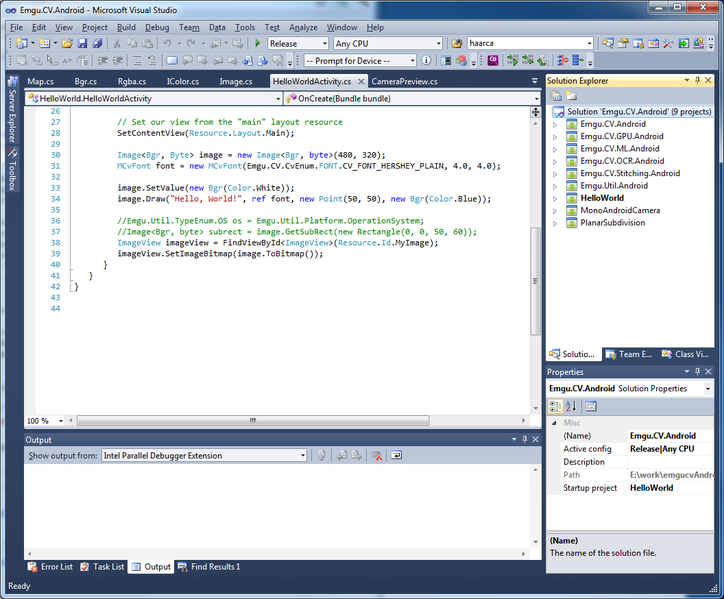Open the haarca find combo box
The width and height of the screenshot is (724, 599).
[530, 43]
